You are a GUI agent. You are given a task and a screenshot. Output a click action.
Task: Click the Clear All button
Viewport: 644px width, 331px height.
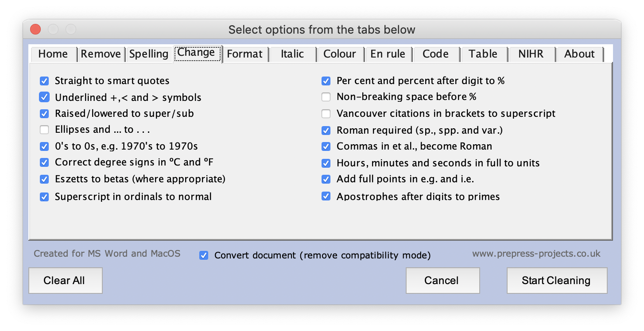tap(65, 281)
